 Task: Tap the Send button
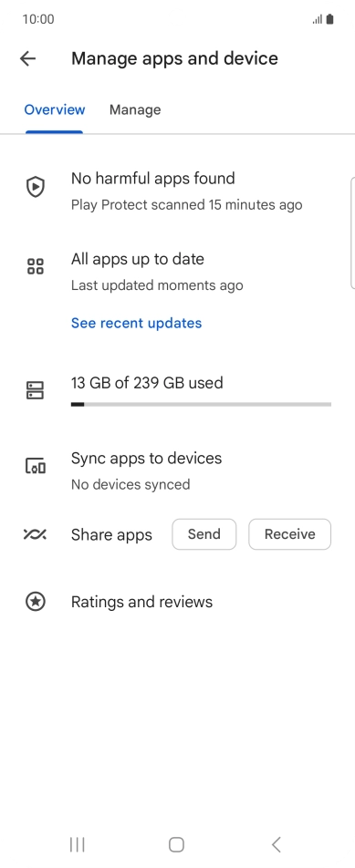pos(204,534)
